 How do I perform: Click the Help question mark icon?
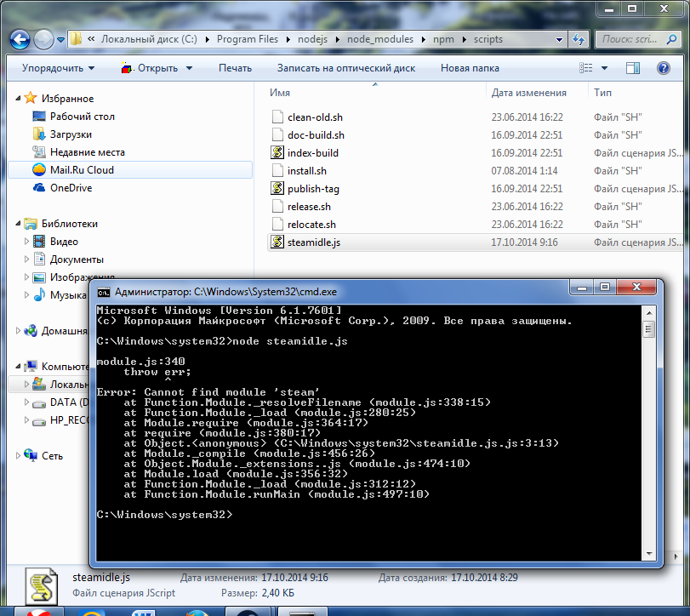(x=663, y=68)
